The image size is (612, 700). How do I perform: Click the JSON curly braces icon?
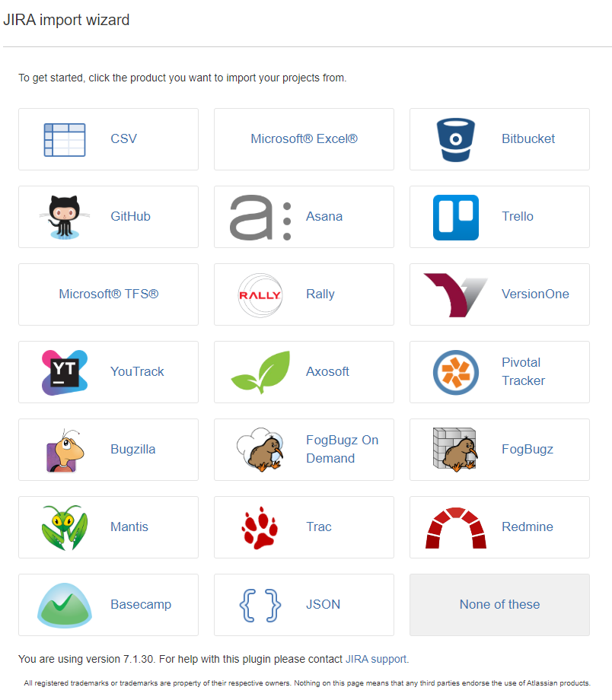click(x=260, y=605)
